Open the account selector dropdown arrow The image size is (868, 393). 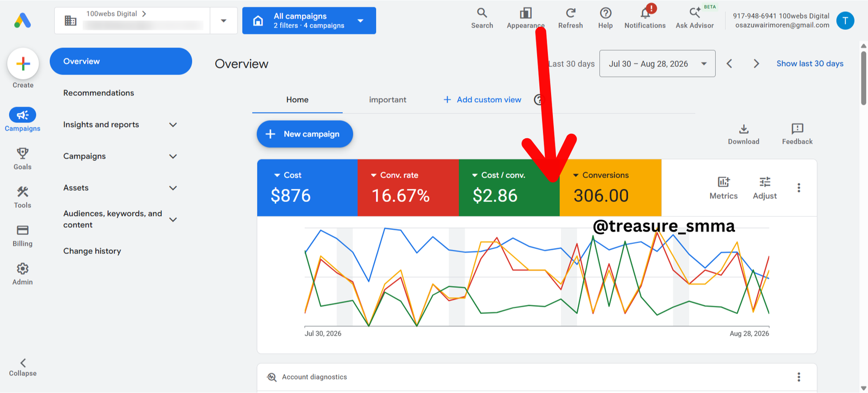(224, 21)
